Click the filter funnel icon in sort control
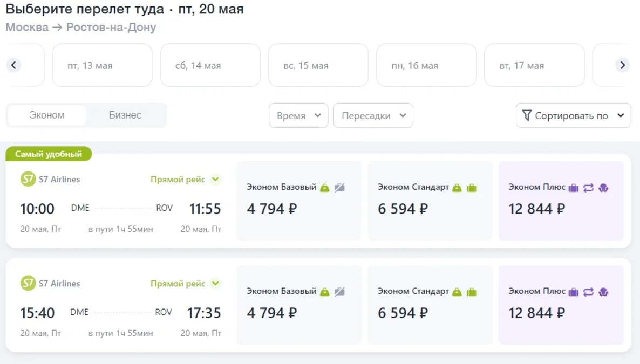Image resolution: width=640 pixels, height=364 pixels. coord(527,115)
